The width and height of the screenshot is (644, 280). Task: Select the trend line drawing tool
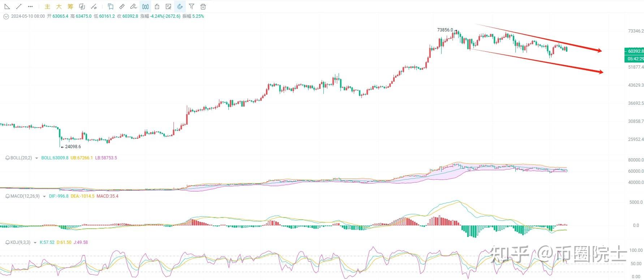pos(19,7)
